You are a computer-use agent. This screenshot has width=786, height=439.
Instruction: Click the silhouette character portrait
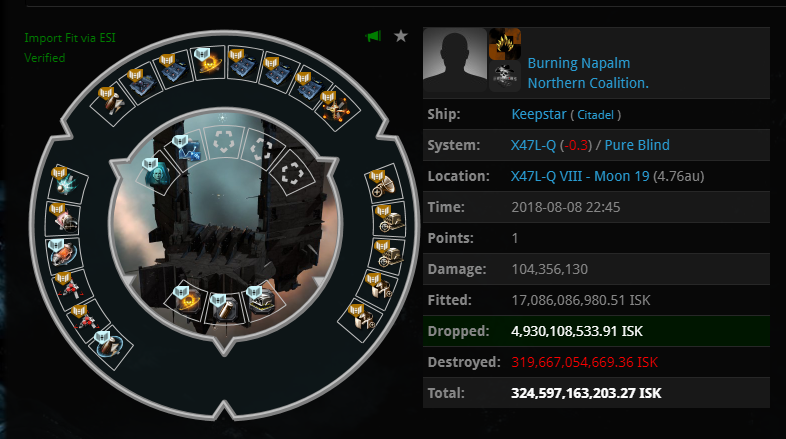[x=455, y=60]
